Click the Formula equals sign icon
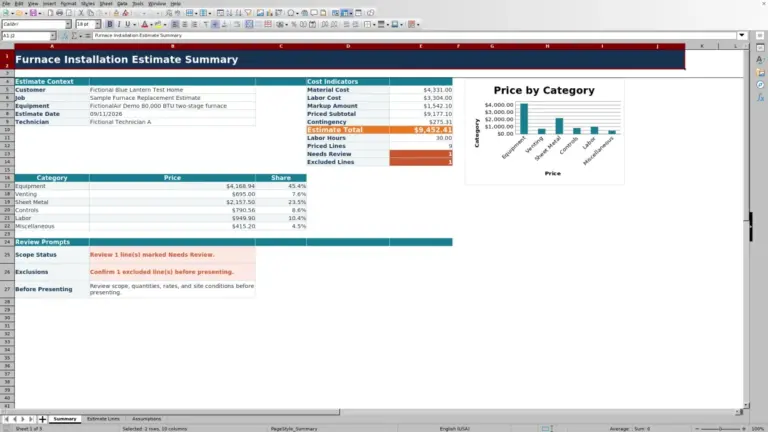 pos(88,36)
